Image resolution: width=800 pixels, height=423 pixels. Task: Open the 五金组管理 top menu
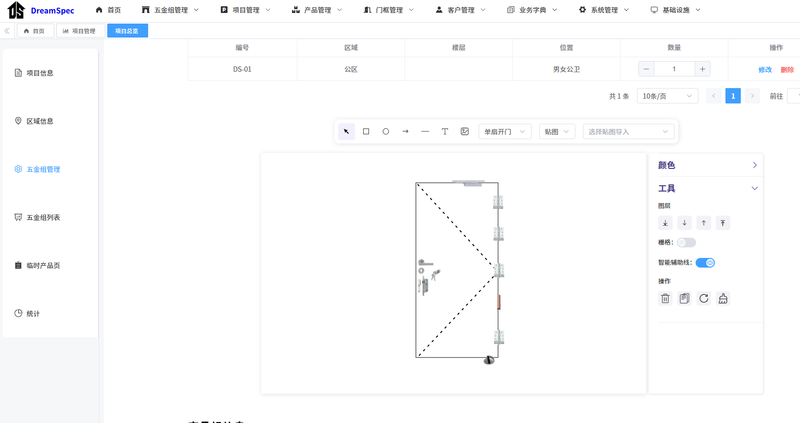[x=170, y=10]
